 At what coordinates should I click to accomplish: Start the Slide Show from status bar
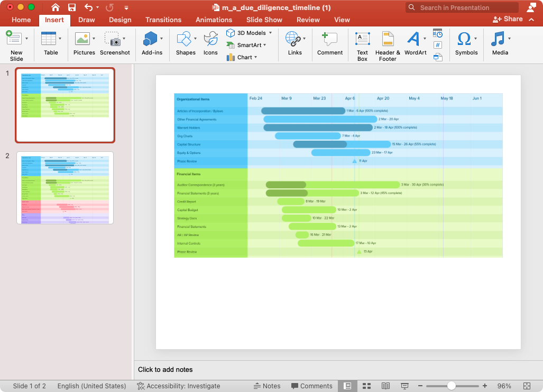[x=404, y=386]
